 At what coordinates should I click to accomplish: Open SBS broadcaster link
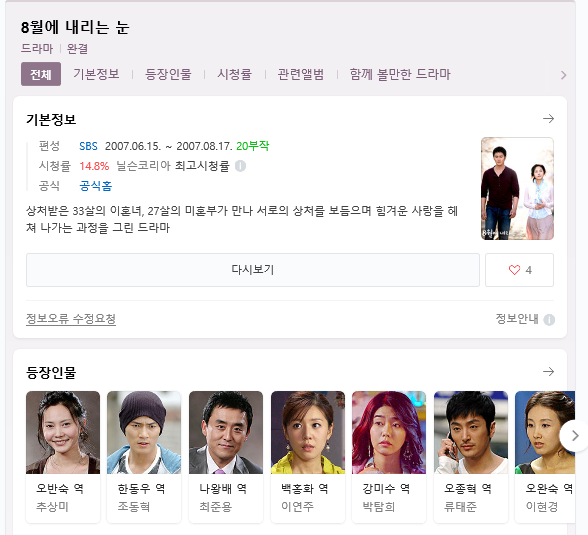pos(88,146)
